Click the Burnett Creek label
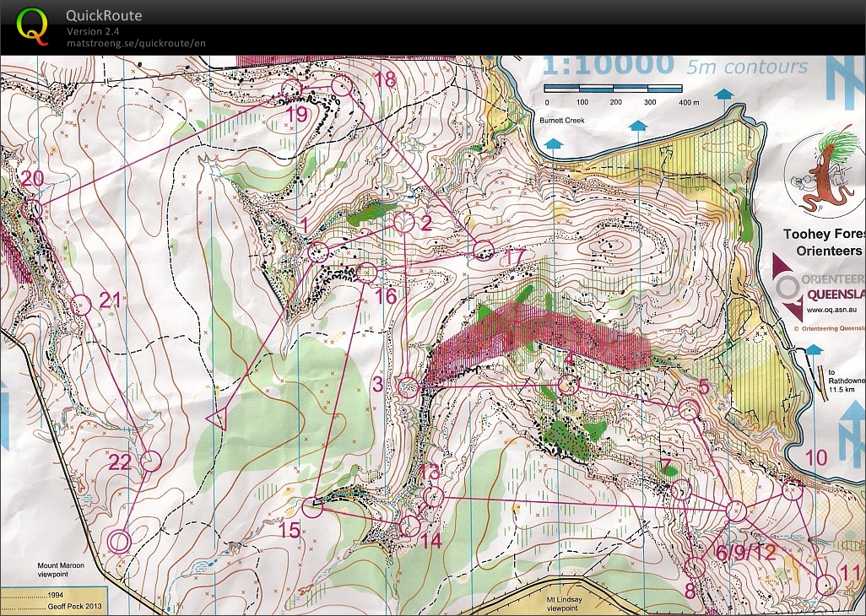 tap(562, 121)
